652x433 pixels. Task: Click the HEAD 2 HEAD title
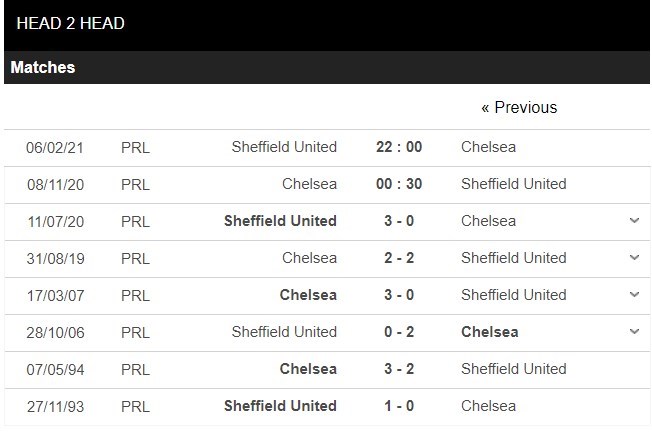point(71,23)
